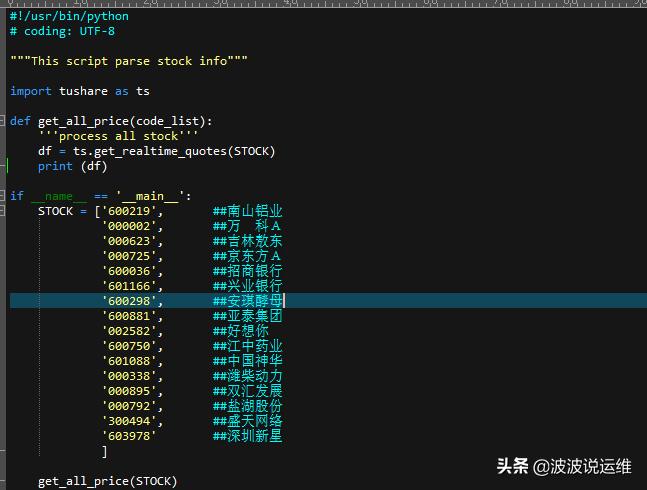Click the 'process all stock' docstring
This screenshot has width=647, height=490.
[110, 136]
